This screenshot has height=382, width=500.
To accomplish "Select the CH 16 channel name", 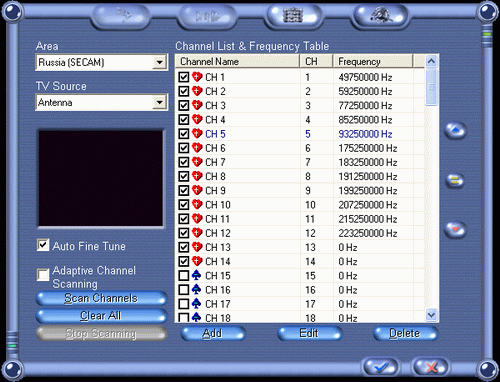I will [218, 290].
